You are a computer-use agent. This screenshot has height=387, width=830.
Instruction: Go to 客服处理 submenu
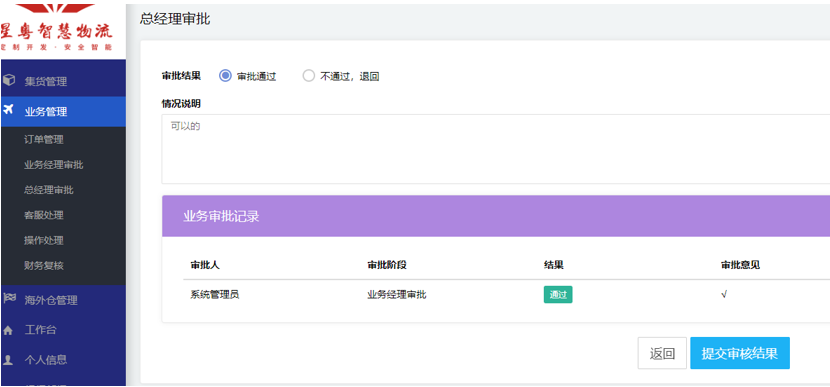pos(44,215)
